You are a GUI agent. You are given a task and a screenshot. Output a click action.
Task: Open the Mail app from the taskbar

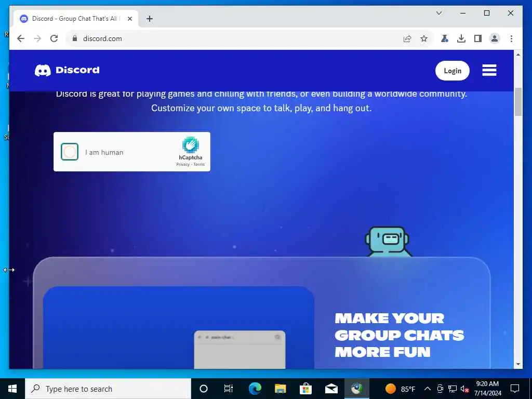(x=331, y=389)
